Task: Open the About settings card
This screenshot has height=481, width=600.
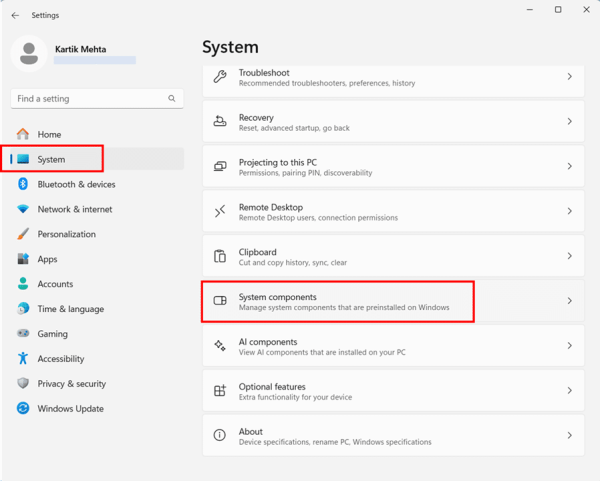Action: coord(393,435)
